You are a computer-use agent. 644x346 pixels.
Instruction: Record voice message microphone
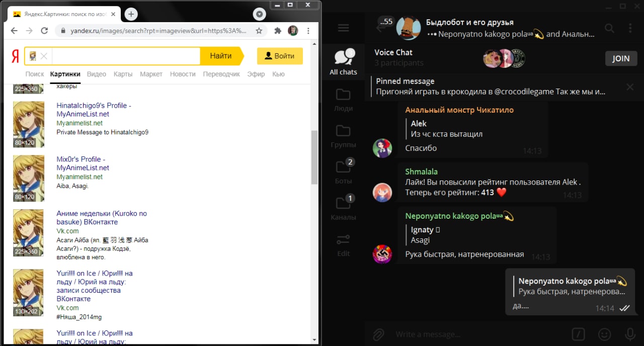point(629,334)
